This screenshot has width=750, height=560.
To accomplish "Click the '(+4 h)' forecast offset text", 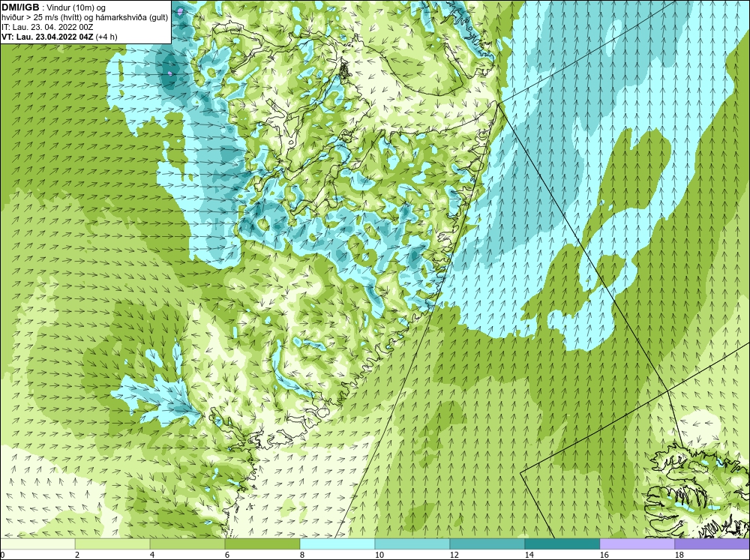I will coord(106,37).
